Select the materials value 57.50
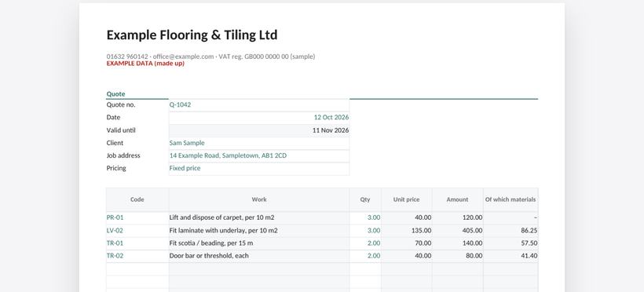Image resolution: width=644 pixels, height=292 pixels. (510, 243)
